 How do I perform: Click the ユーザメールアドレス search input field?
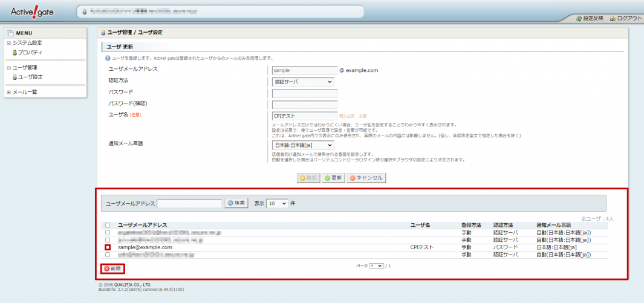tap(189, 204)
